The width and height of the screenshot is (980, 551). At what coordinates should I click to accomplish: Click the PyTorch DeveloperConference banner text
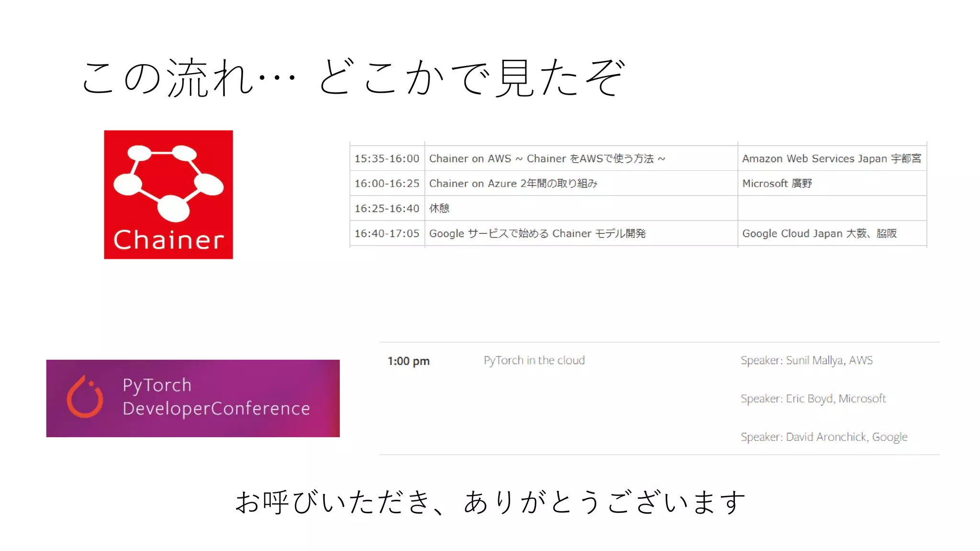[216, 397]
